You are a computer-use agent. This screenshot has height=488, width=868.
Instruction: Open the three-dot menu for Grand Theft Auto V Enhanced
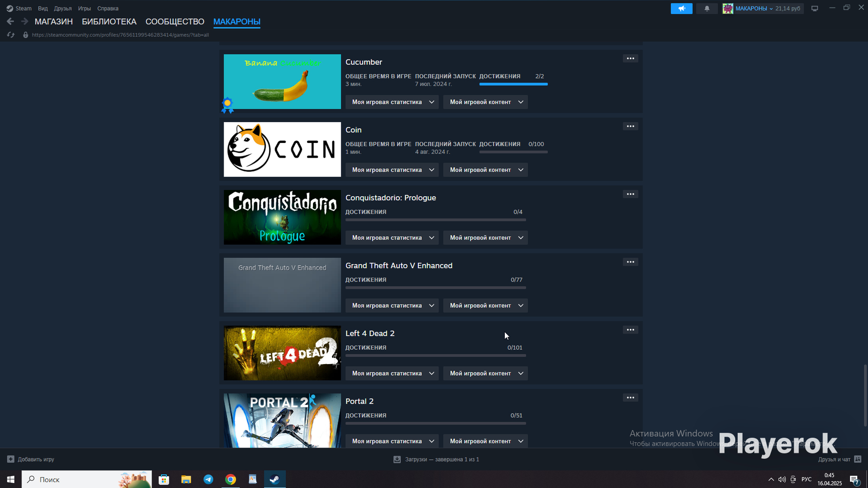click(630, 262)
